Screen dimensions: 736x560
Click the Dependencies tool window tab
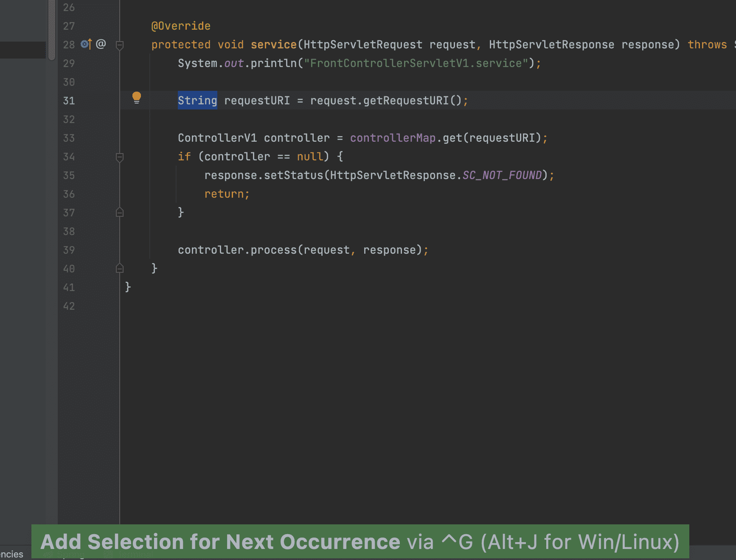click(12, 554)
